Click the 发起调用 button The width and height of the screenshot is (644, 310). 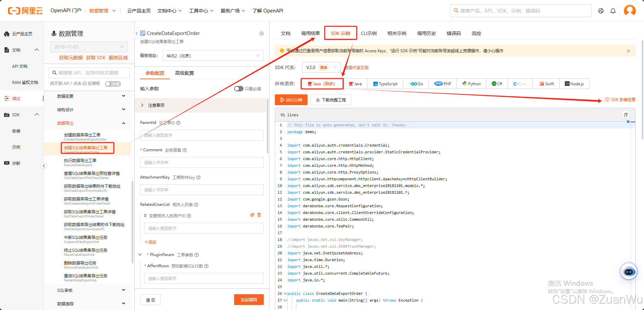click(x=249, y=300)
